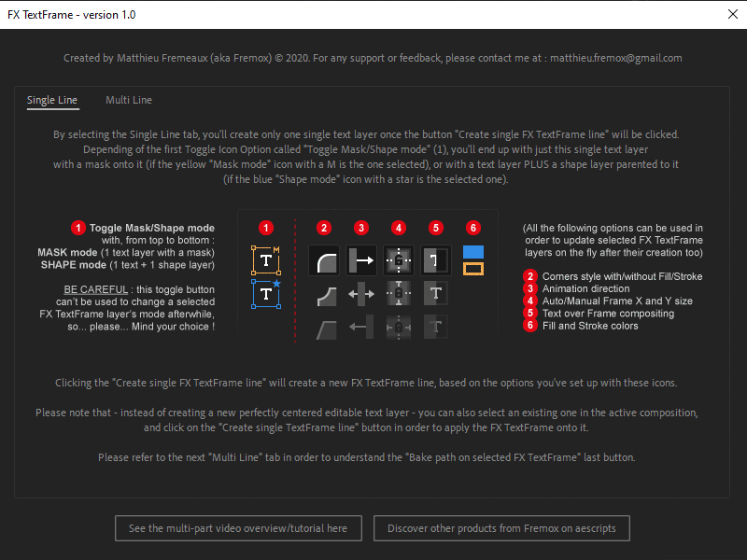Click the matthieu.fremox@gmail.com email address
This screenshot has height=560, width=747.
click(616, 58)
